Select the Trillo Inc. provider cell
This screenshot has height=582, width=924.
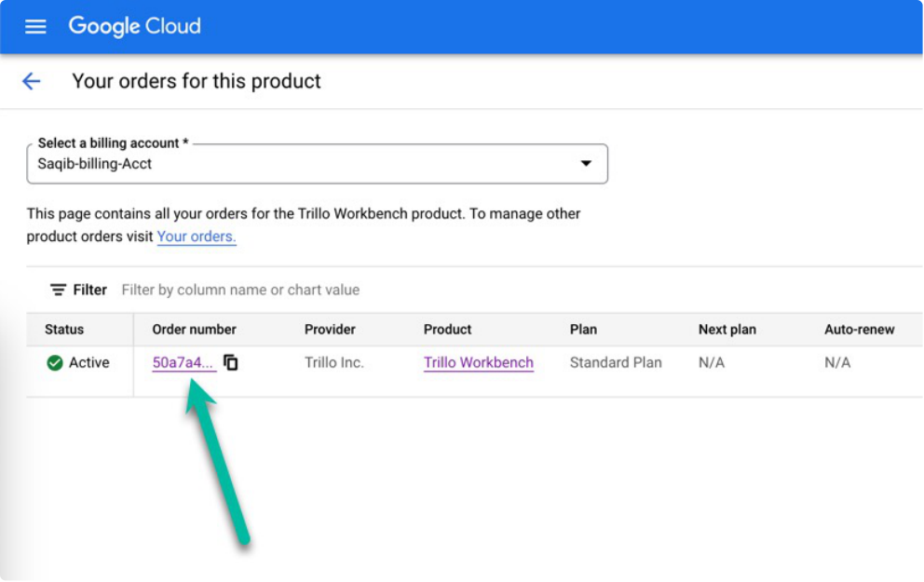tap(334, 363)
